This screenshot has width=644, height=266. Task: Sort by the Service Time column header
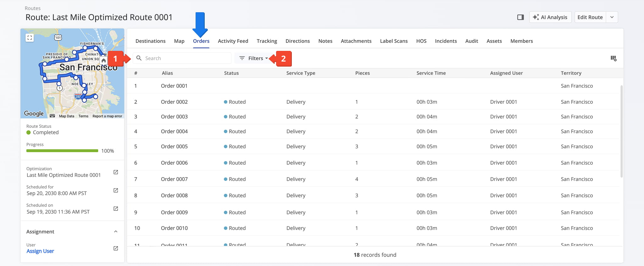point(431,73)
